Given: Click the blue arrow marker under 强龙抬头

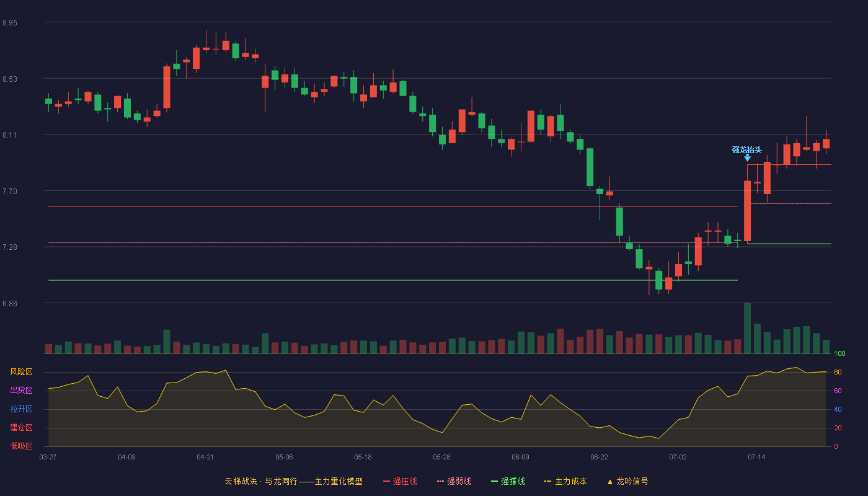Looking at the screenshot, I should pyautogui.click(x=747, y=158).
